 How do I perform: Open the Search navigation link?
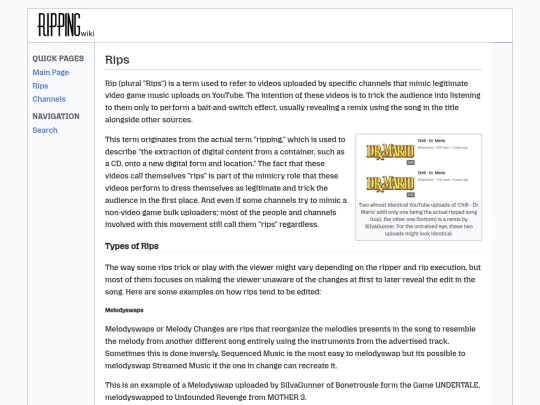point(45,130)
